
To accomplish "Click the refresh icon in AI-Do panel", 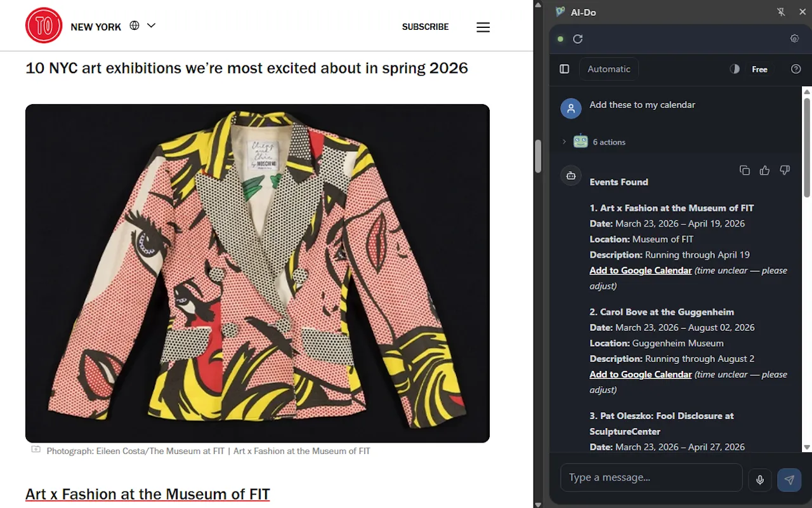I will coord(577,39).
